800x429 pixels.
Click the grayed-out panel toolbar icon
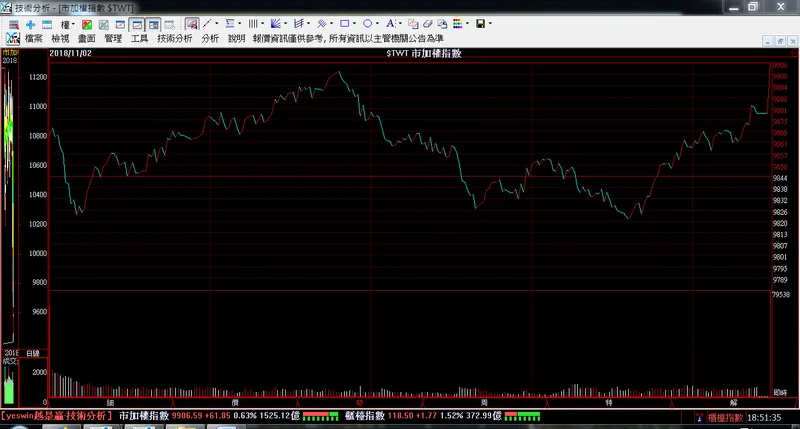169,24
